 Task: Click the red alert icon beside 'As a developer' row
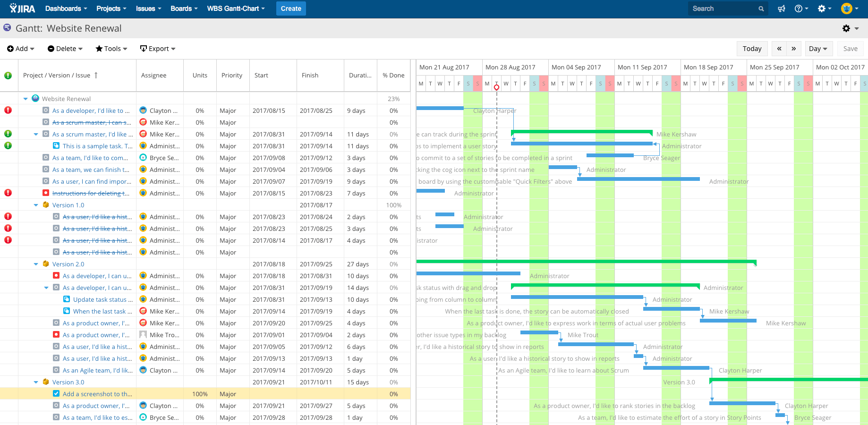click(x=8, y=110)
